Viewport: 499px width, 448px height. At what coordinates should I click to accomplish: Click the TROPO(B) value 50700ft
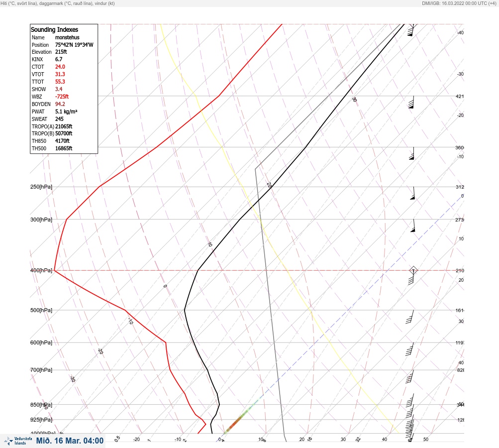point(64,133)
